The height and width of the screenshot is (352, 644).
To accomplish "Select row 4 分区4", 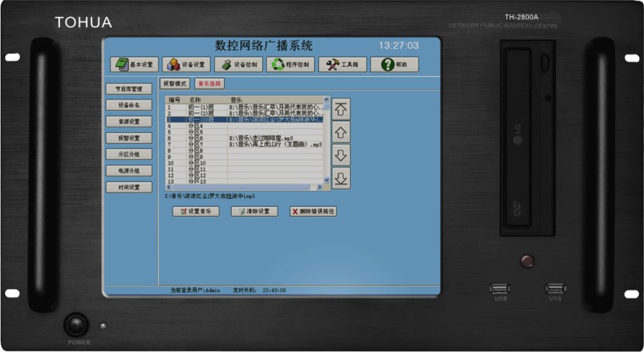I will tap(244, 126).
